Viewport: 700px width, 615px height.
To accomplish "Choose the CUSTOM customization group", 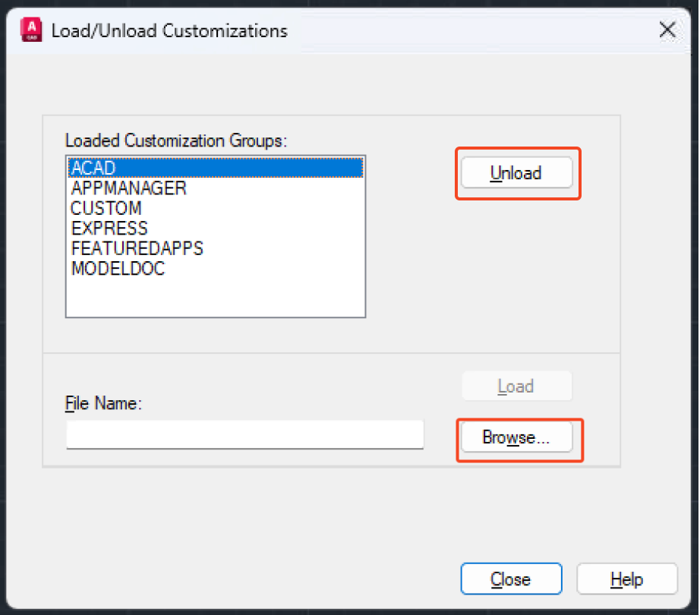I will (106, 208).
